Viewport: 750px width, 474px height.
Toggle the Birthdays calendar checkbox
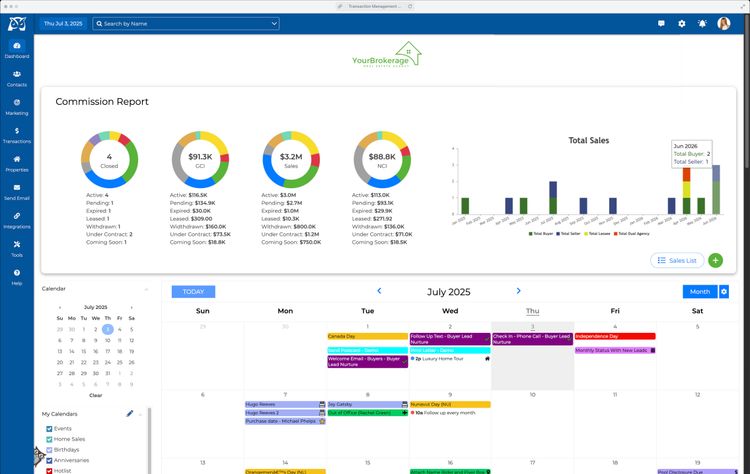49,450
